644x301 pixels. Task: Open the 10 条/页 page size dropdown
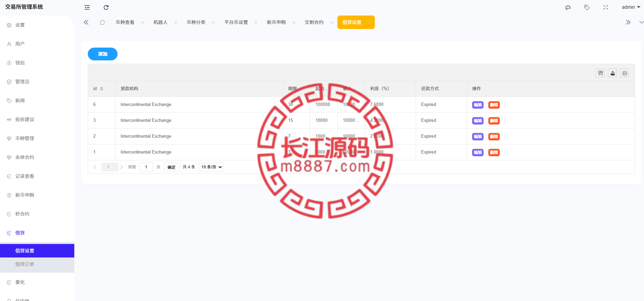211,167
